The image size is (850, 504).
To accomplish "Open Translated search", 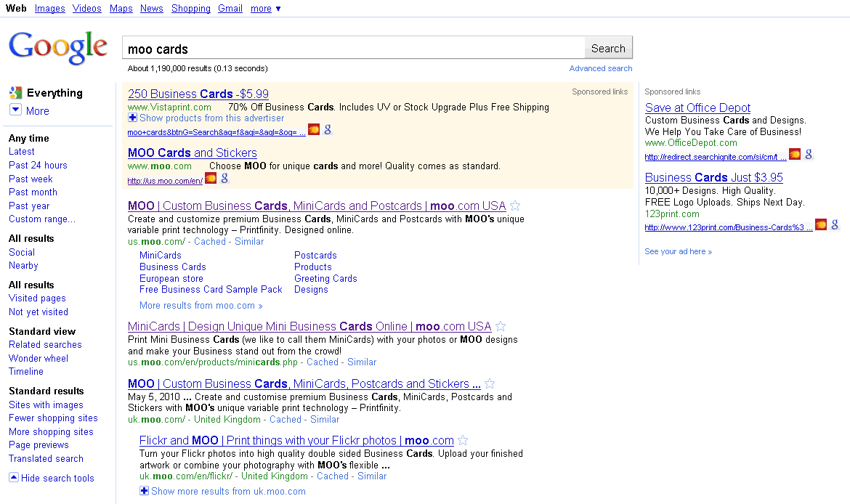I will (46, 458).
